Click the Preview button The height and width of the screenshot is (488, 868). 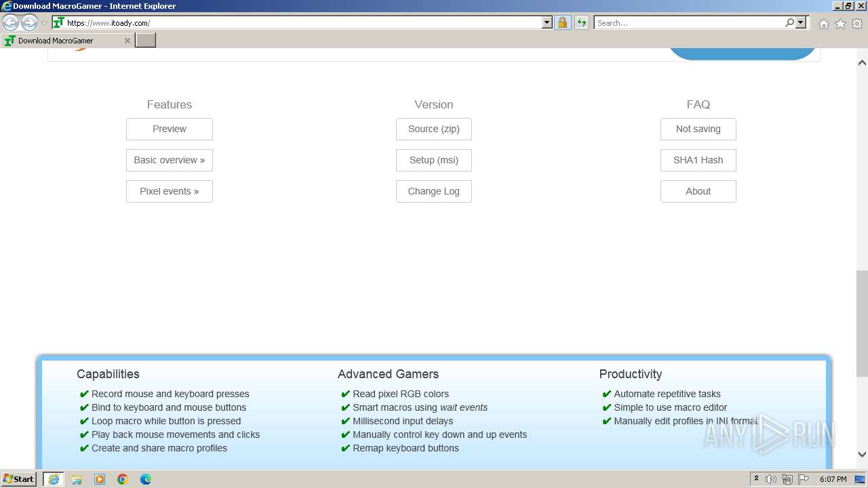point(170,129)
